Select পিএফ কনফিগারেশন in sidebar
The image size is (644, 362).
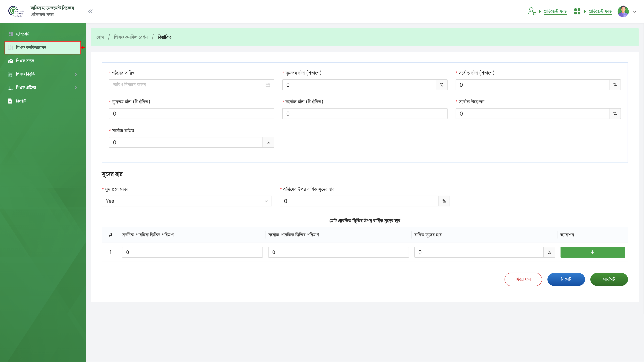tap(43, 47)
